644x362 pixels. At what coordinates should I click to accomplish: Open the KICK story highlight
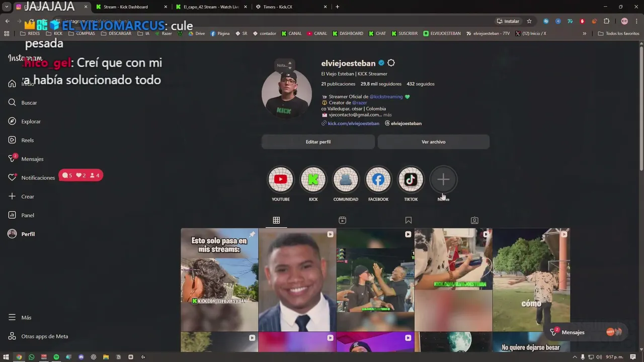point(313,179)
